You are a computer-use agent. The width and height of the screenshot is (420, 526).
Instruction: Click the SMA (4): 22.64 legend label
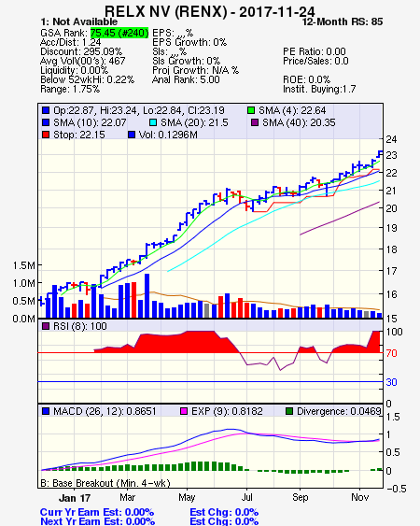point(292,110)
